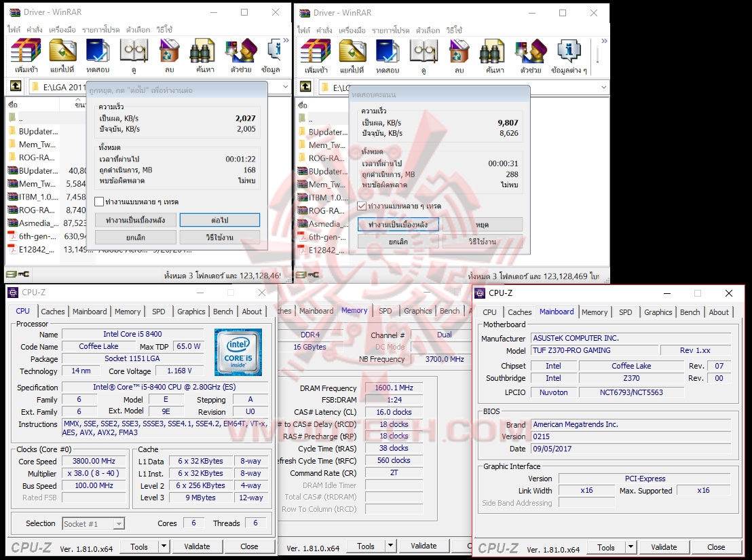Click Extract To icon in left WinRAR
The image size is (752, 560).
coord(62,51)
